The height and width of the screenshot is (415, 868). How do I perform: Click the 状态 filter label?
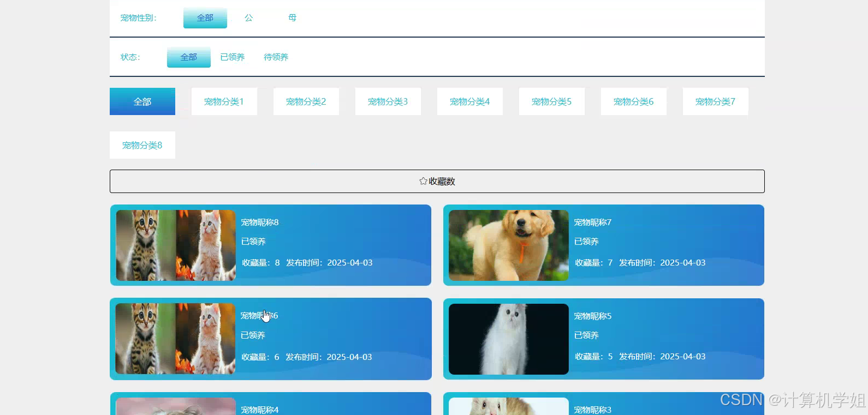(x=130, y=57)
